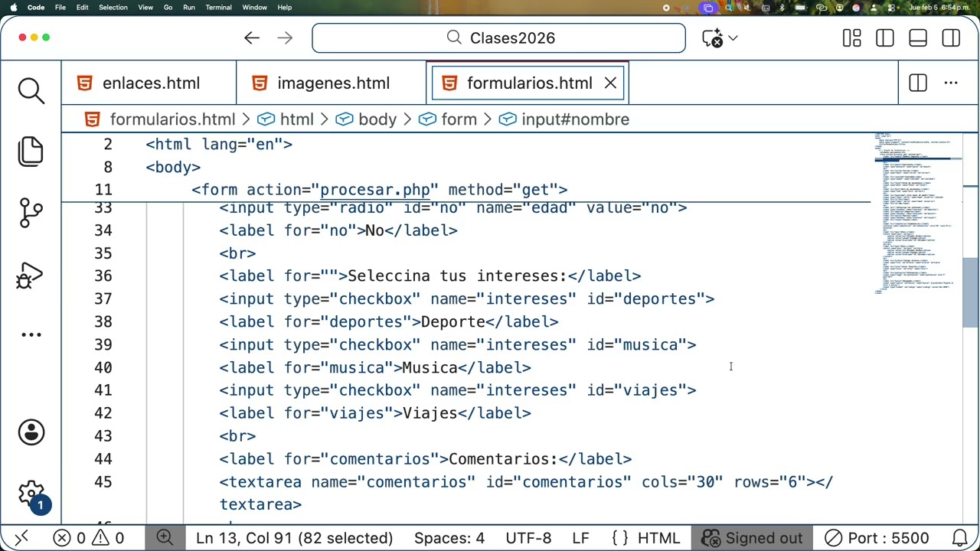Open notifications bell
This screenshot has height=551, width=980.
point(959,538)
